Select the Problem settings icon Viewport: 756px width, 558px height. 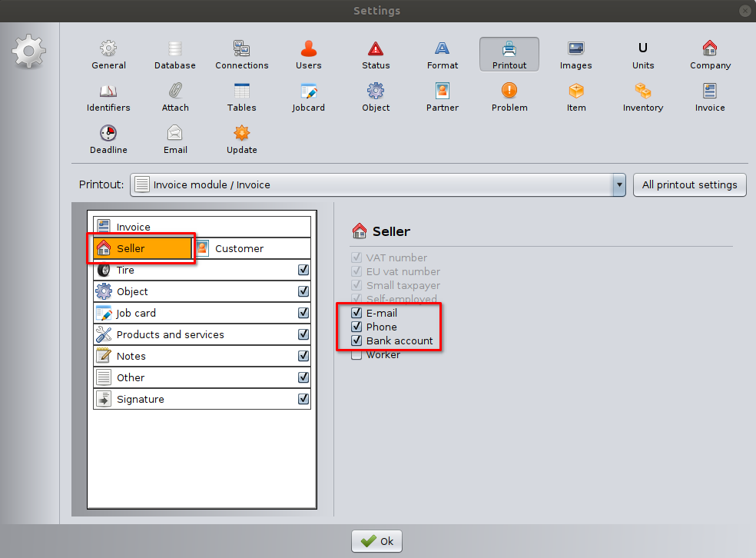[x=509, y=98]
